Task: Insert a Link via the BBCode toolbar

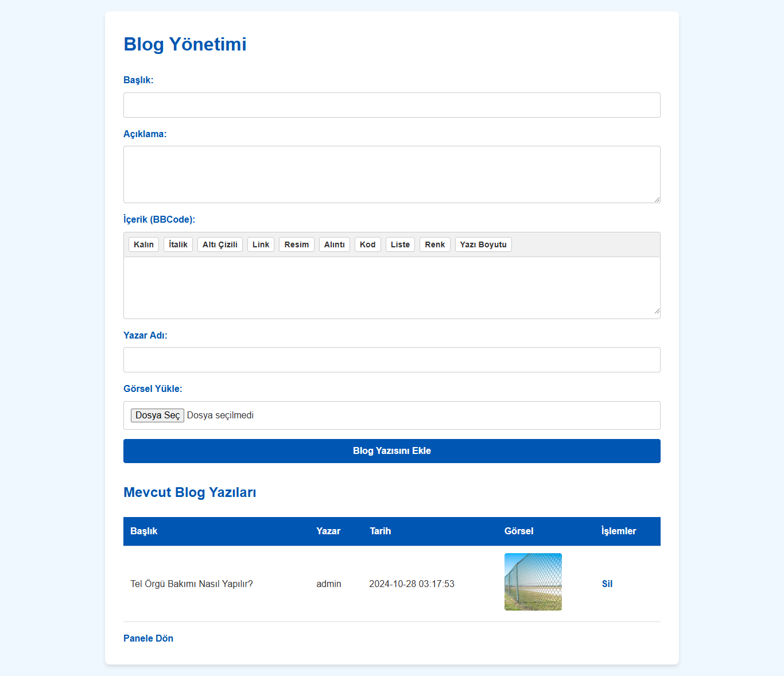Action: tap(261, 244)
